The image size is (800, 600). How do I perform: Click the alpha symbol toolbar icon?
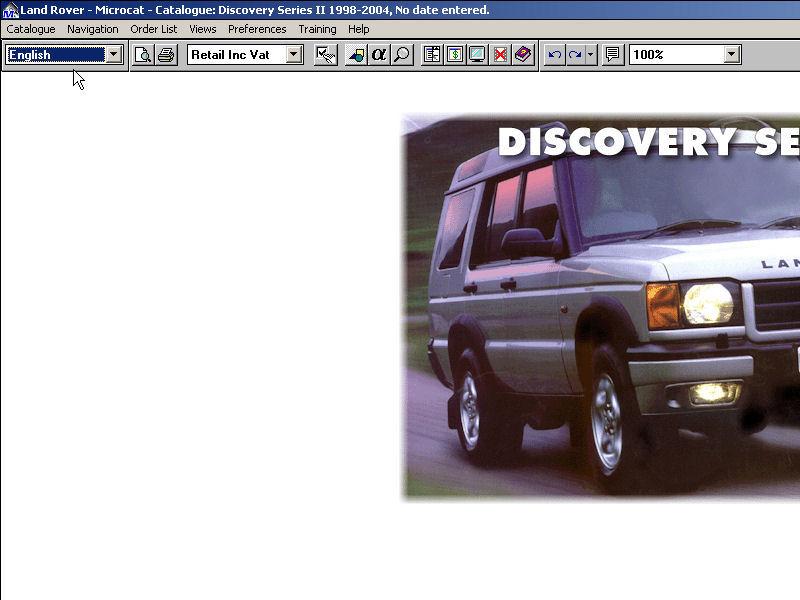coord(379,55)
